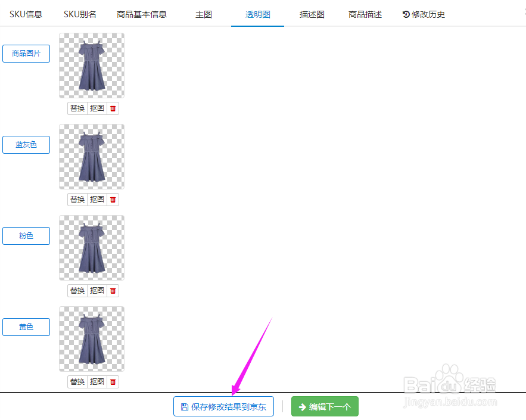Screen dimensions: 526x420
Task: Delete the 粉色 transparent image
Action: pyautogui.click(x=113, y=291)
